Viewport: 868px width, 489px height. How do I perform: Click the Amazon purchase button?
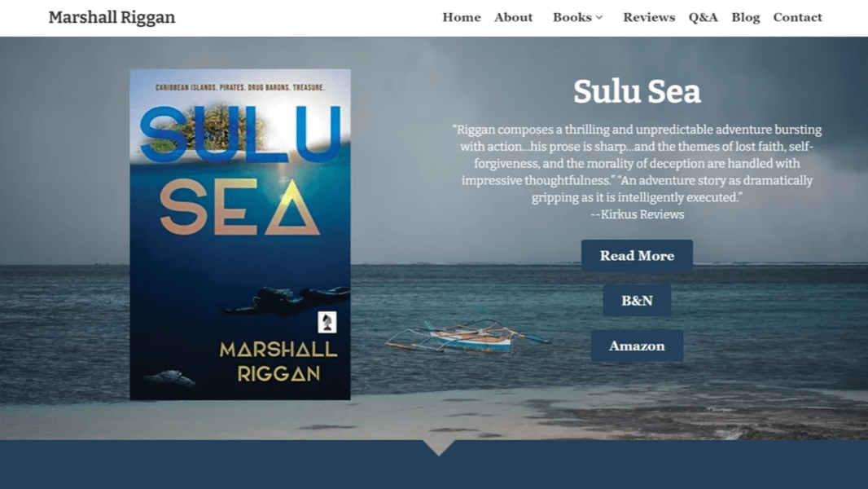(637, 346)
